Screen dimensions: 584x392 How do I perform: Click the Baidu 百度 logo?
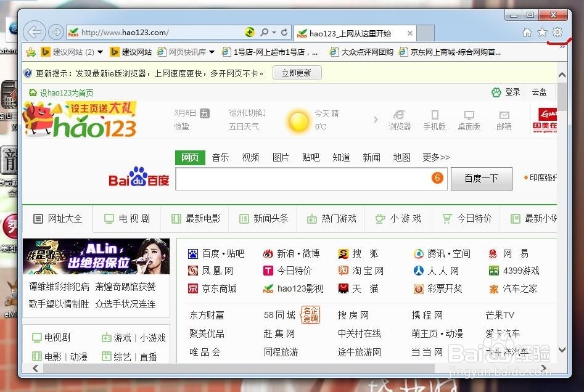[139, 177]
